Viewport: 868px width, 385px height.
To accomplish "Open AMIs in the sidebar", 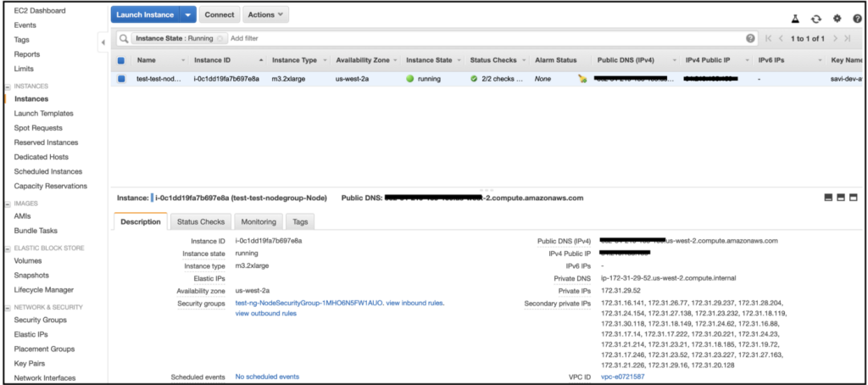I will 23,216.
